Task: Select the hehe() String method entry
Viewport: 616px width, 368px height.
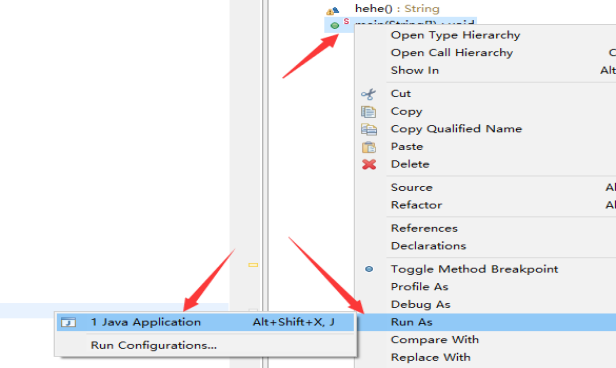Action: click(397, 9)
